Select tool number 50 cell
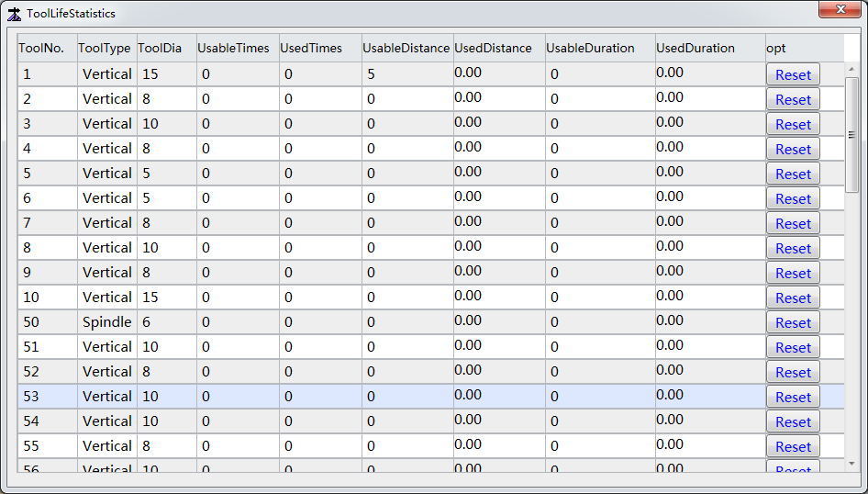 click(x=48, y=321)
